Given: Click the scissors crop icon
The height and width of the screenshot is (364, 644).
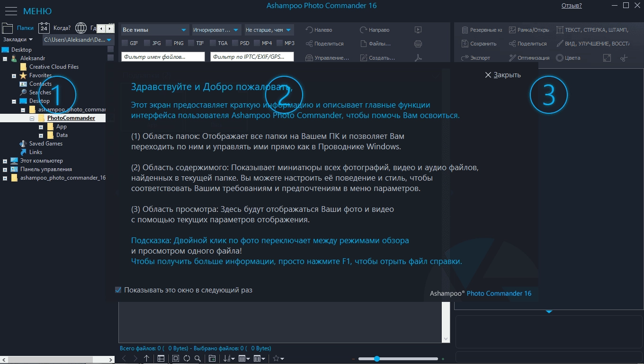Looking at the screenshot, I should click(x=624, y=58).
